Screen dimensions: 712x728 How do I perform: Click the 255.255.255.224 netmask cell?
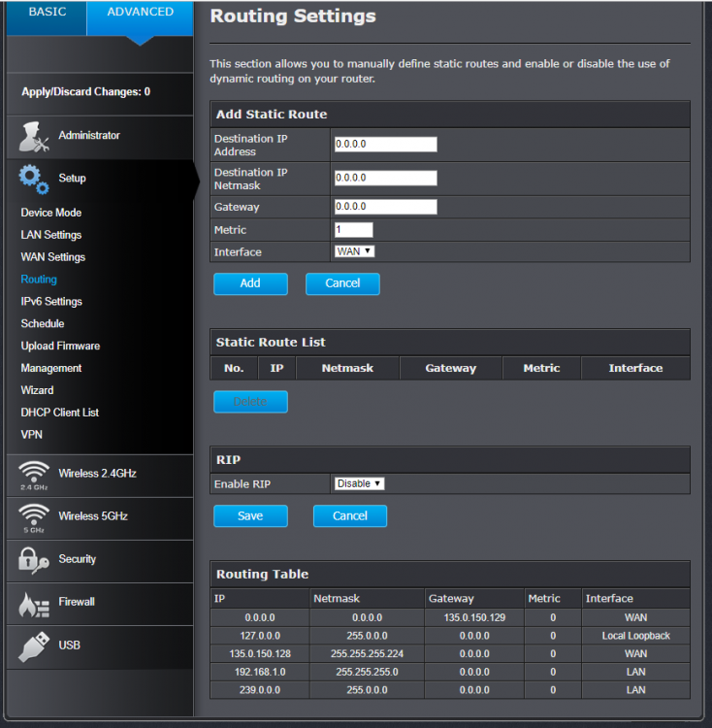coord(367,654)
